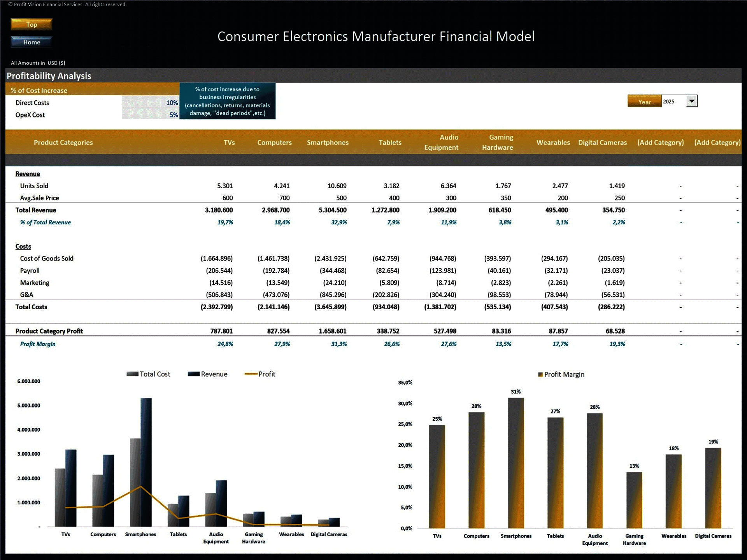The image size is (747, 560).
Task: Select the Total Revenue row label
Action: [36, 210]
